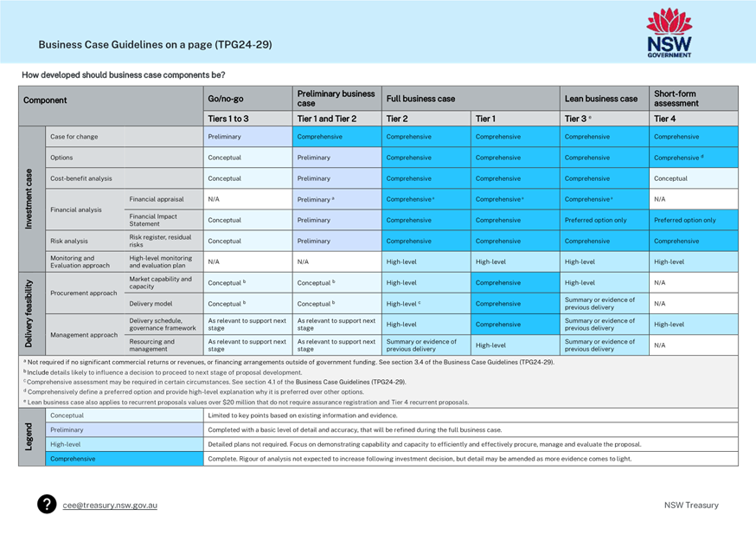Click 'Preliminary a' cell in Financial appraisal row
756x535 pixels.
[x=337, y=199]
